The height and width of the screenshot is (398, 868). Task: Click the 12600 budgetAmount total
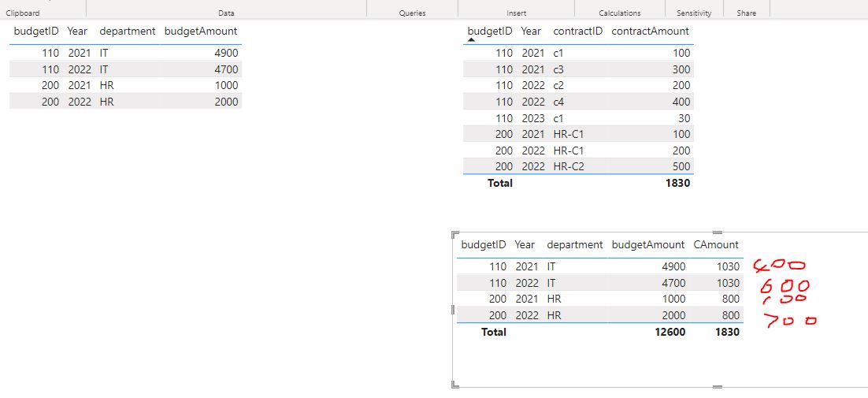(670, 332)
